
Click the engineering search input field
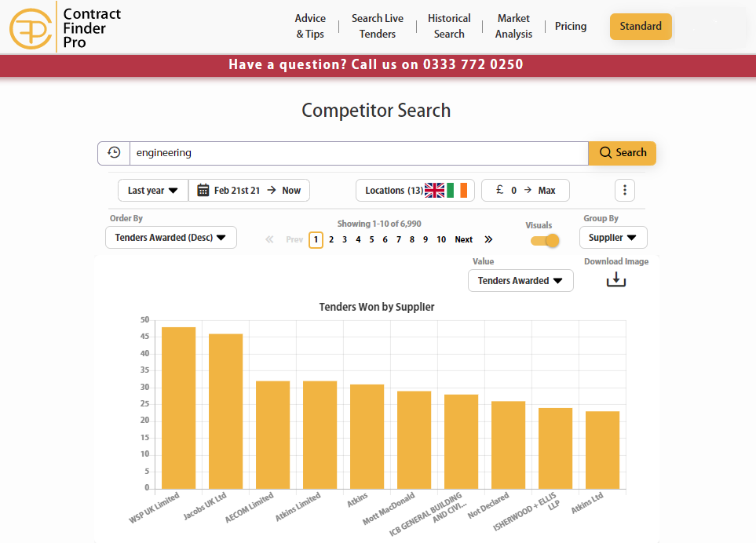359,153
